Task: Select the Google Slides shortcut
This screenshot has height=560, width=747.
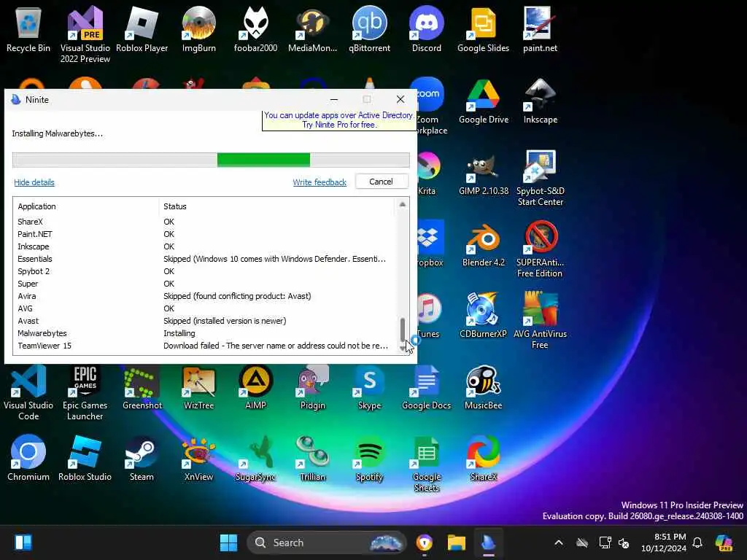Action: [x=483, y=29]
